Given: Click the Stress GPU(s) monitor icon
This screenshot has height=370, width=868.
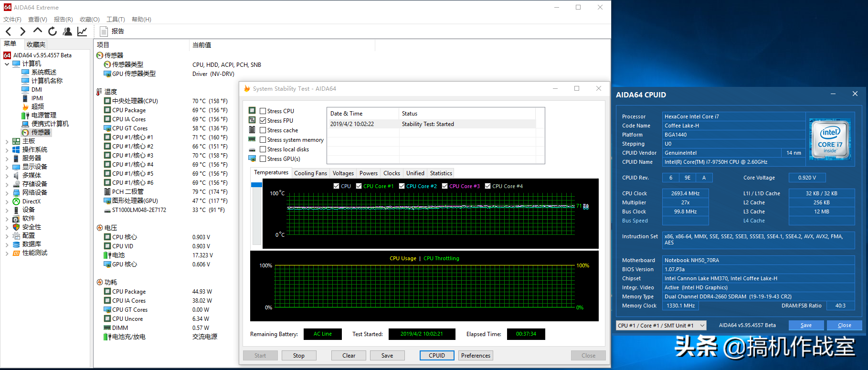Looking at the screenshot, I should 252,159.
